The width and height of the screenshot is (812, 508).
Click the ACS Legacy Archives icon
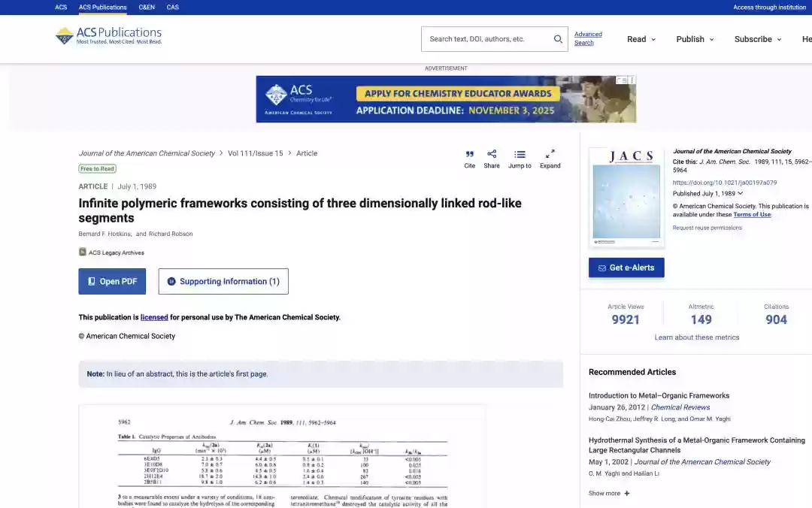[83, 252]
